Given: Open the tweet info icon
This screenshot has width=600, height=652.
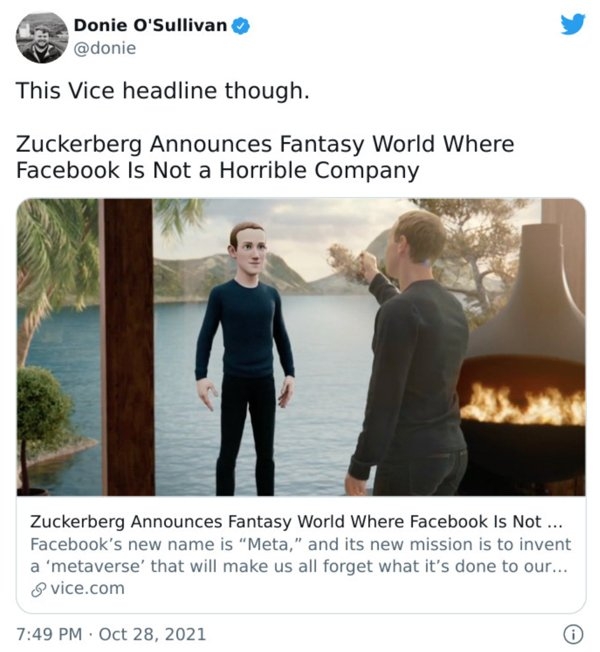Looking at the screenshot, I should point(573,633).
